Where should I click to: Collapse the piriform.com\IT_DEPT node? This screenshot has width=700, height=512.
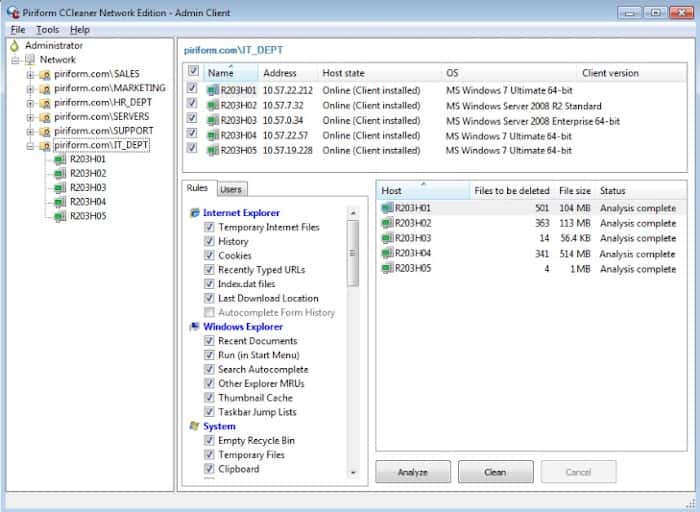[30, 146]
